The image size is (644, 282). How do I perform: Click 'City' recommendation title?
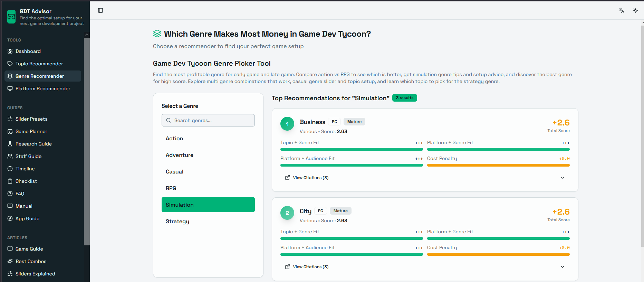(306, 211)
